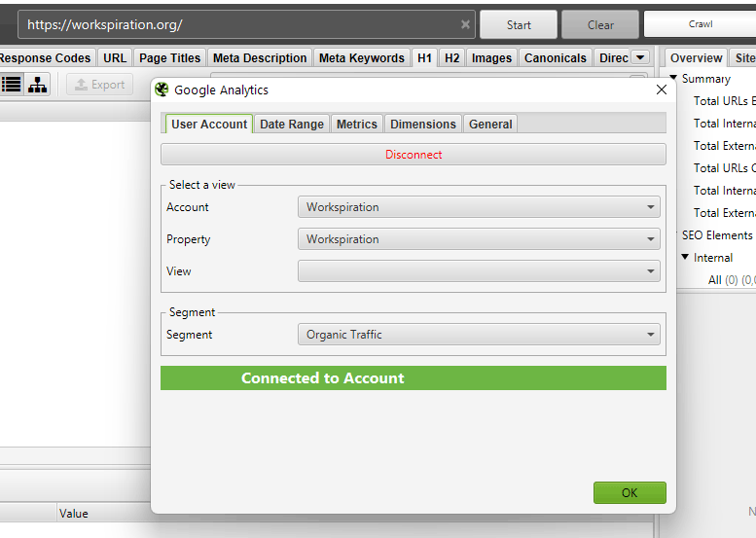Click the red Disconnect button
This screenshot has height=538, width=756.
pyautogui.click(x=414, y=155)
